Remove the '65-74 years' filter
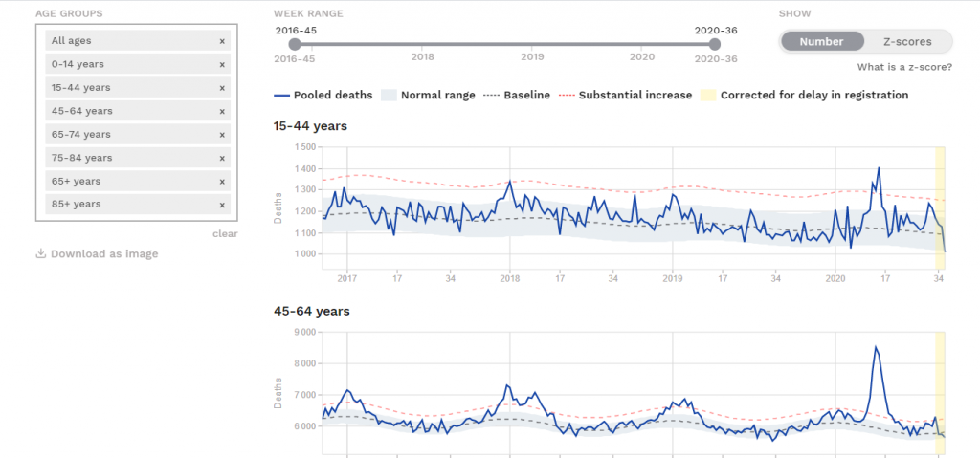Viewport: 980px width, 458px height. pyautogui.click(x=222, y=135)
